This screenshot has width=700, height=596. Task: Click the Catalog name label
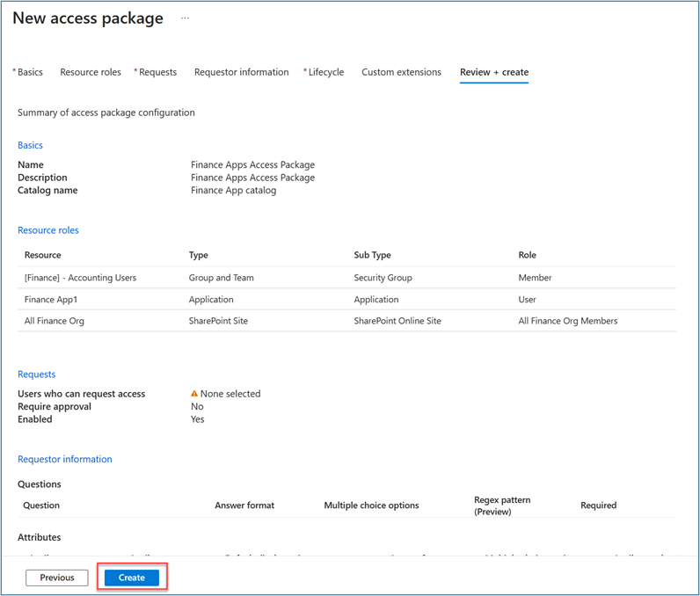pyautogui.click(x=47, y=191)
